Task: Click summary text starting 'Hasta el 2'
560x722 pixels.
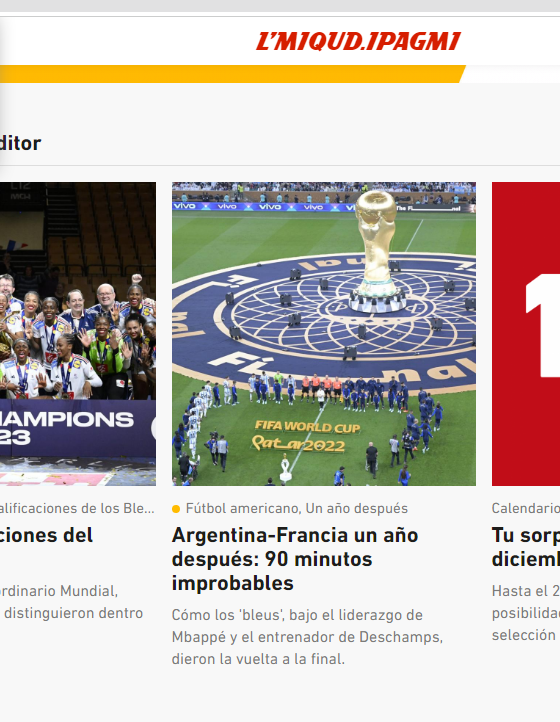Action: [x=526, y=613]
